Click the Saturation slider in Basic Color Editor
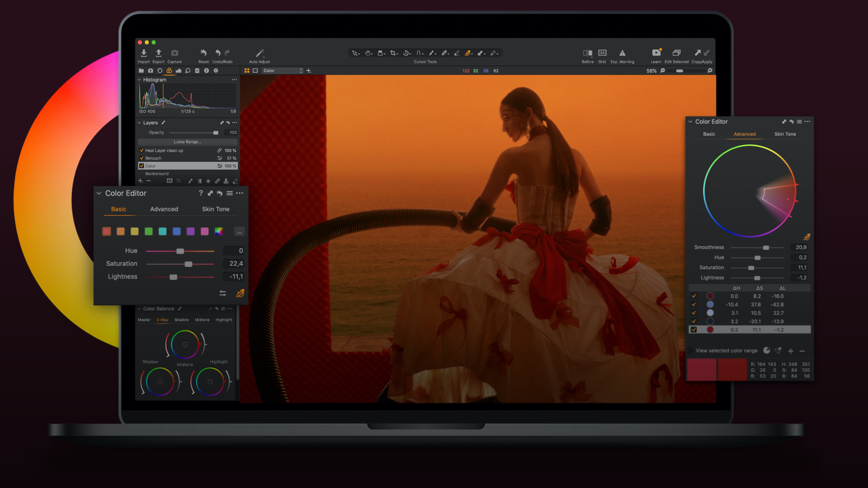Screen dimensions: 868x488 (x=180, y=264)
